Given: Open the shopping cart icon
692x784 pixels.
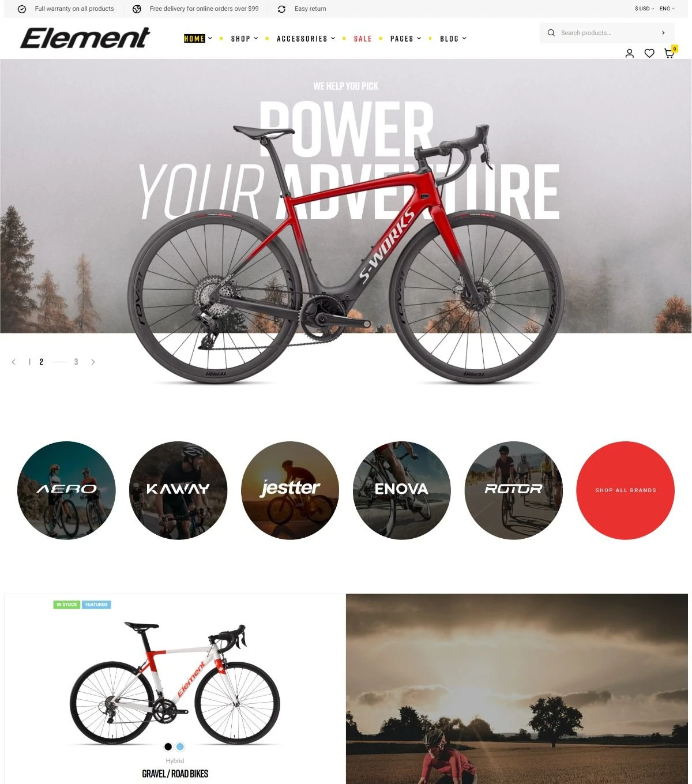Looking at the screenshot, I should pyautogui.click(x=669, y=53).
